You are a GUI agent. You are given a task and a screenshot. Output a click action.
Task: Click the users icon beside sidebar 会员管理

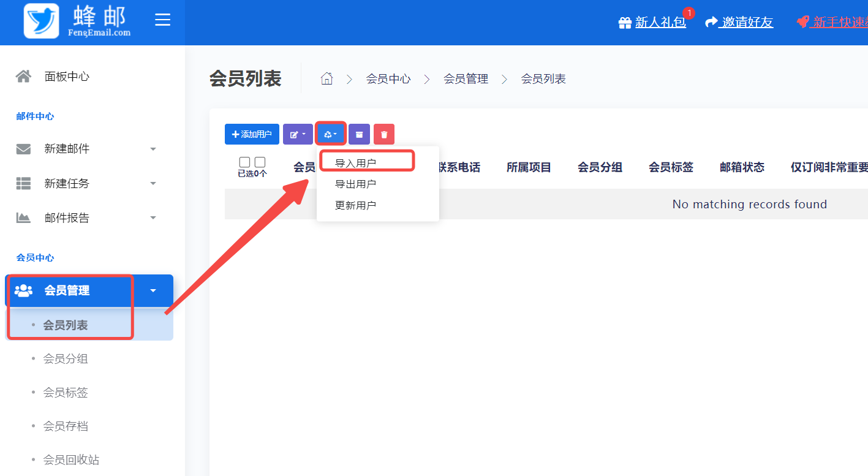[23, 290]
